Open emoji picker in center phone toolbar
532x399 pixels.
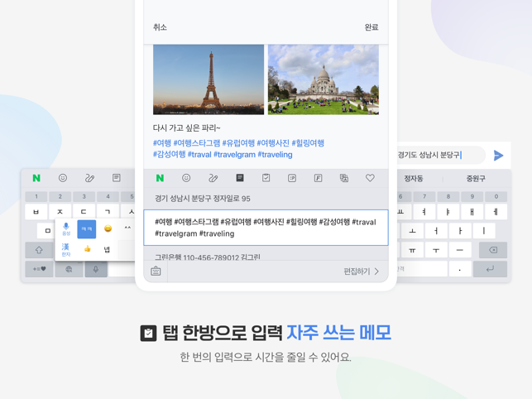pos(186,178)
